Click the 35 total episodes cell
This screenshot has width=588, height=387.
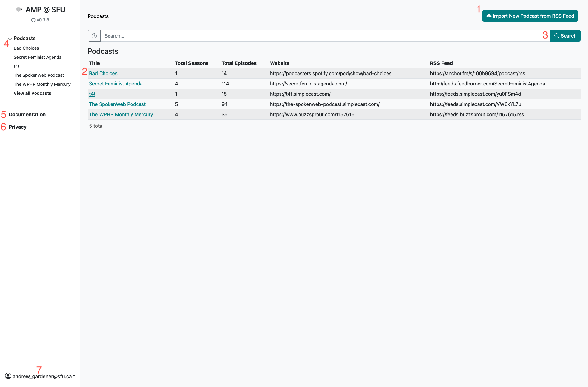225,114
